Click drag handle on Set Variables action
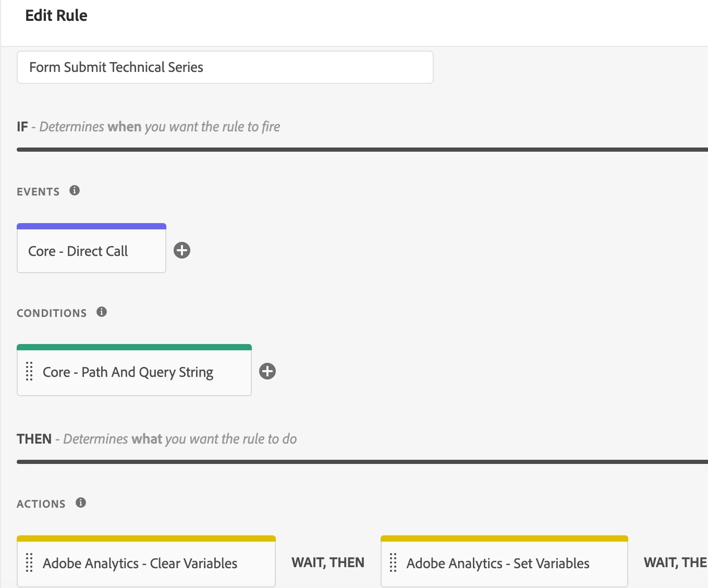708x588 pixels. (x=393, y=563)
